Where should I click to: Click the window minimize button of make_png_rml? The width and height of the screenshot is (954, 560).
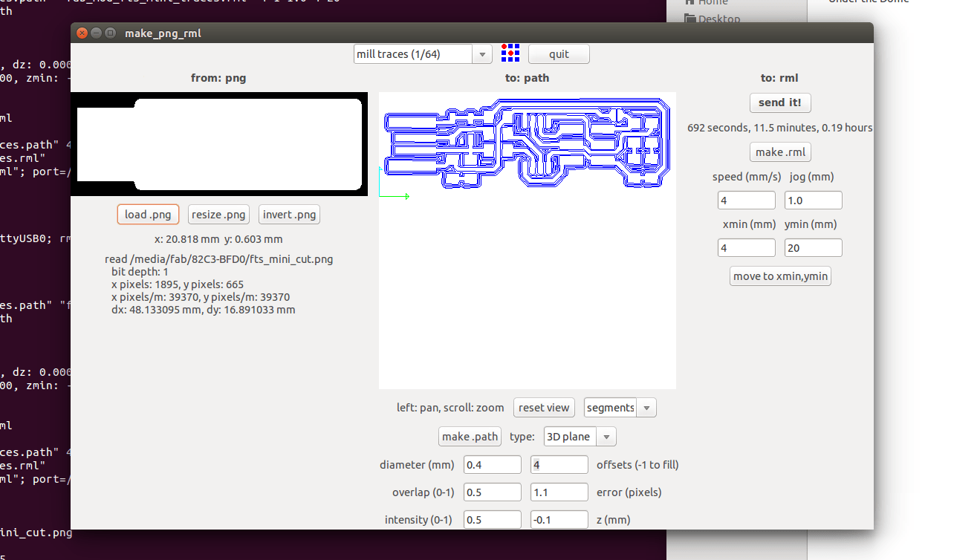[96, 33]
